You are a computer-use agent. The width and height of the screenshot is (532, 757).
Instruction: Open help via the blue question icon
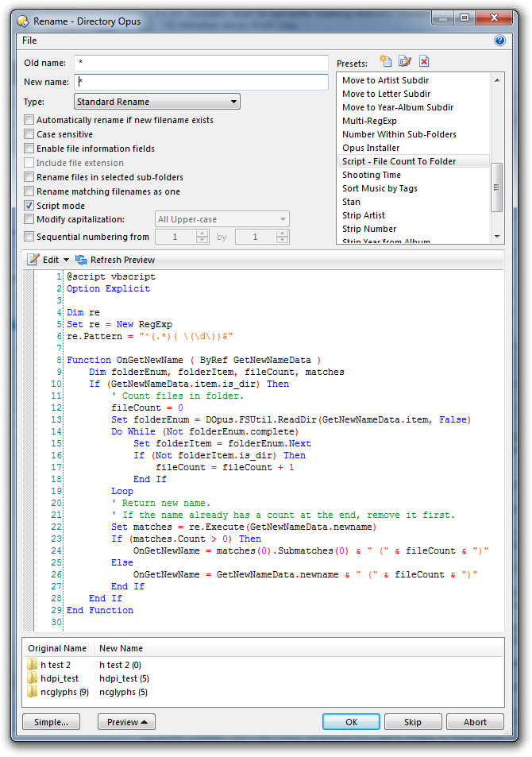(499, 41)
